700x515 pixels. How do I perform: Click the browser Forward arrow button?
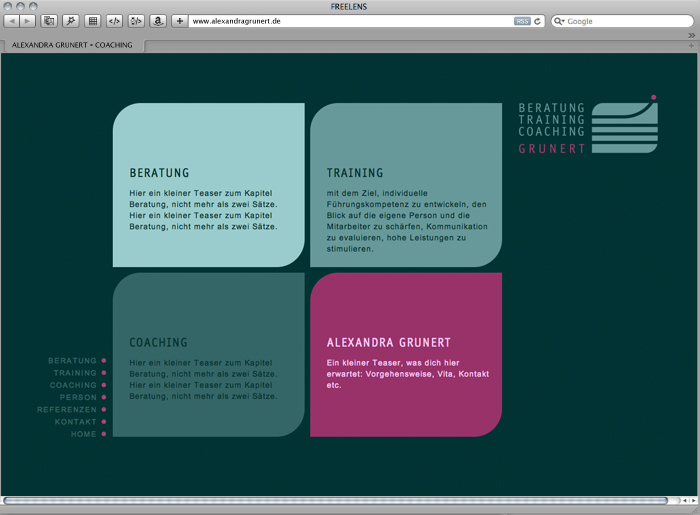pyautogui.click(x=27, y=21)
